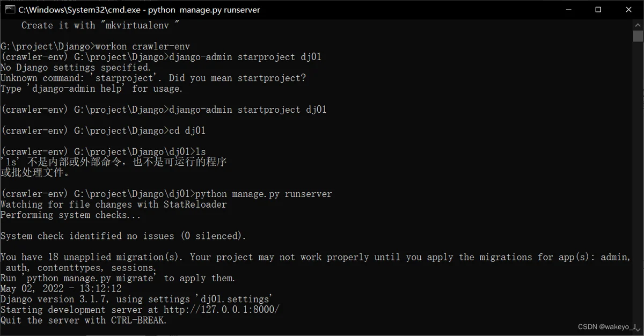
Task: Click the 'Run python manage.py migrate' hint line
Action: pos(118,278)
